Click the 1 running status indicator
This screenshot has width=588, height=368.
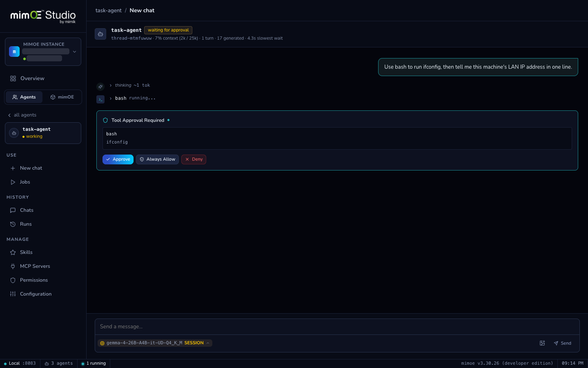point(94,364)
